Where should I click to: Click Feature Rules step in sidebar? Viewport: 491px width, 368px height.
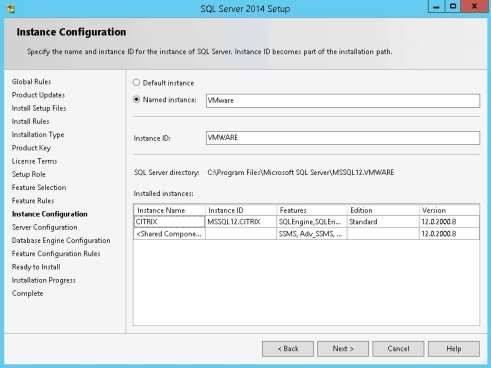point(33,201)
